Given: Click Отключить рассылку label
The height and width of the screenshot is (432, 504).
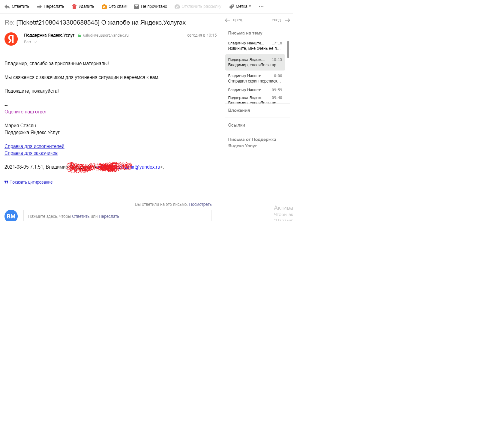Looking at the screenshot, I should pos(201,6).
